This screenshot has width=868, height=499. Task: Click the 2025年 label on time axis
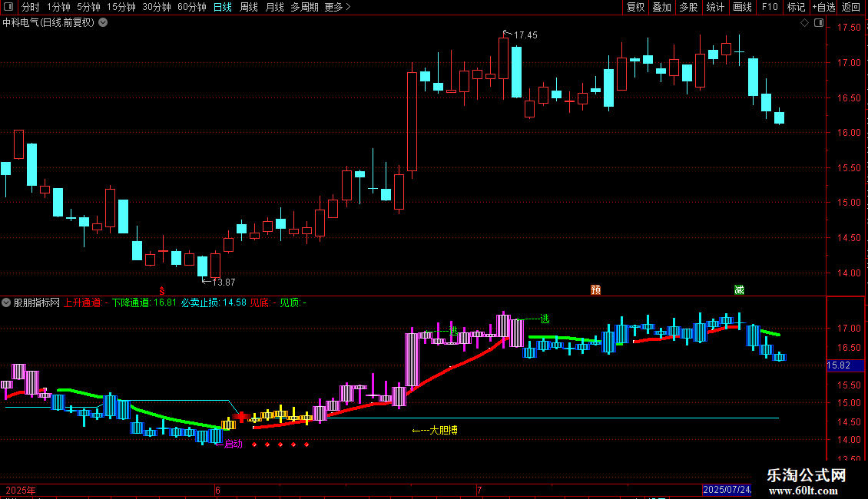[x=21, y=490]
